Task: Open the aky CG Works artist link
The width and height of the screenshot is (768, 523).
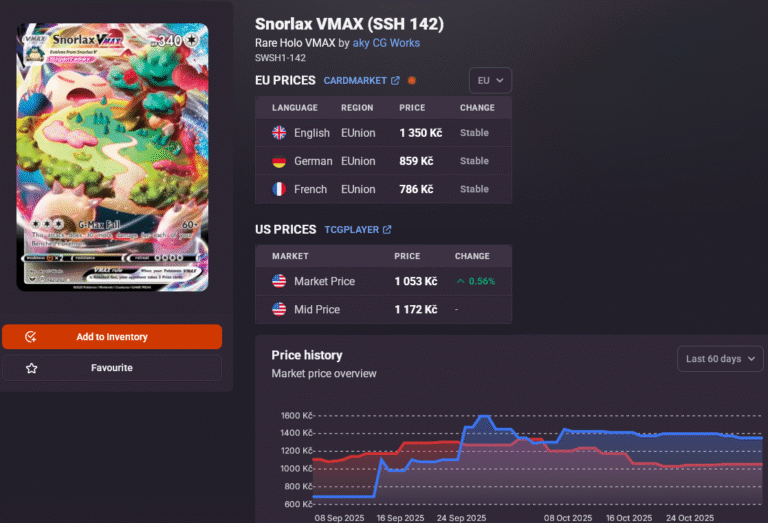Action: (386, 43)
